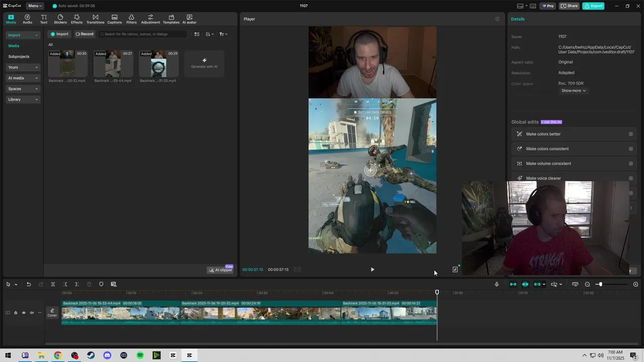Select the Backtrack 33-44 media thumbnail
This screenshot has height=362, width=644.
coord(113,64)
